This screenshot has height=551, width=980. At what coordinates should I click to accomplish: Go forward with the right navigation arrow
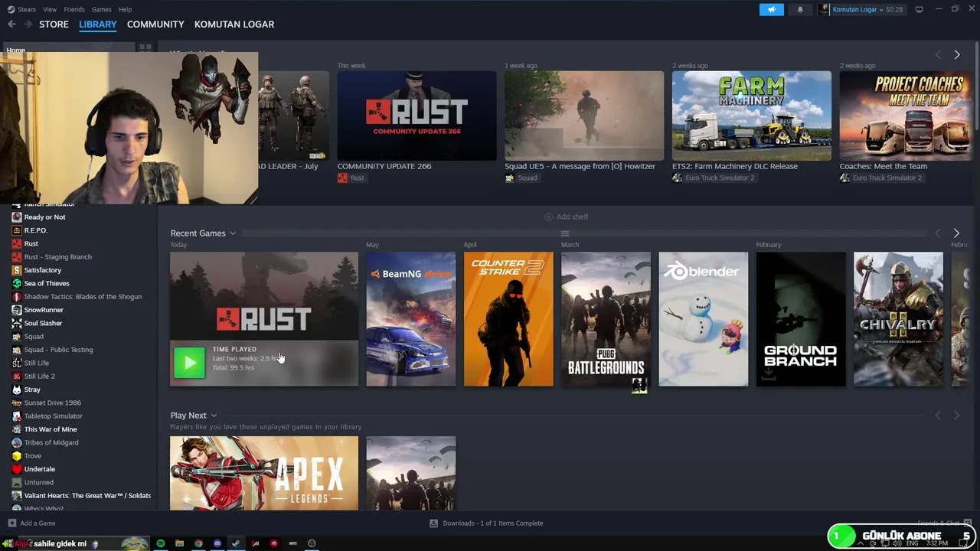[x=28, y=24]
